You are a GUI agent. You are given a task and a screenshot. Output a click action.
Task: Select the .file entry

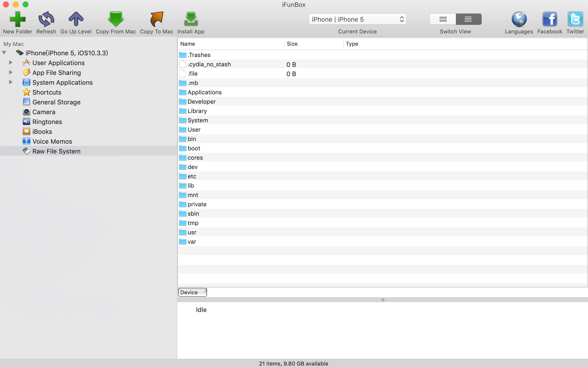point(383,73)
